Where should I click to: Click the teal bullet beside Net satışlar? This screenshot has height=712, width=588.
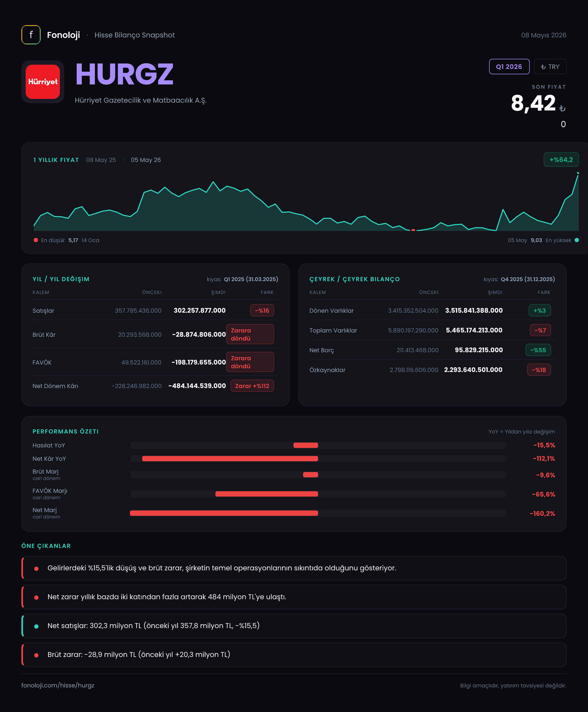click(x=36, y=626)
